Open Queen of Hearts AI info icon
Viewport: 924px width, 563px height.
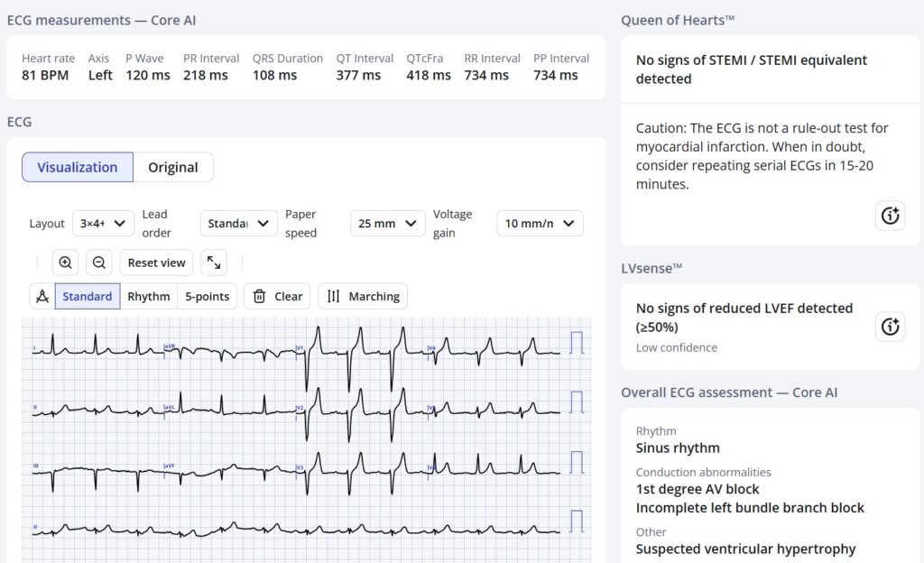[x=890, y=216]
